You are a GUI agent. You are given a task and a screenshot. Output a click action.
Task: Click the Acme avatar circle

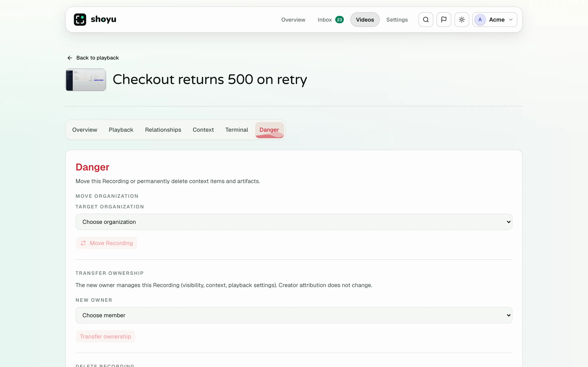tap(480, 20)
